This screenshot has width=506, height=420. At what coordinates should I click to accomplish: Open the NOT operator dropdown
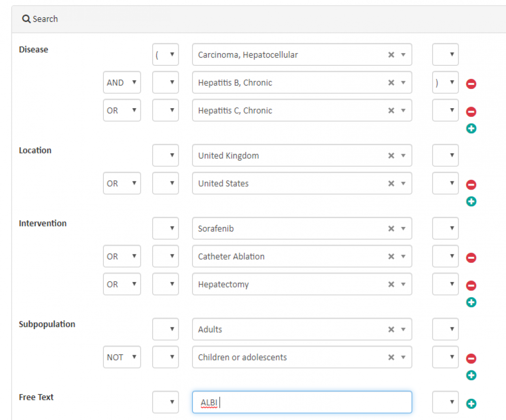point(121,357)
